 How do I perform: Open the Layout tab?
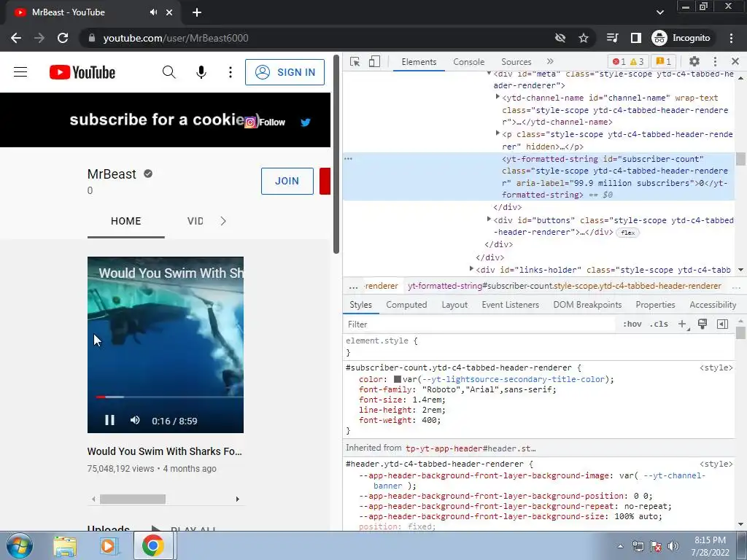point(454,305)
